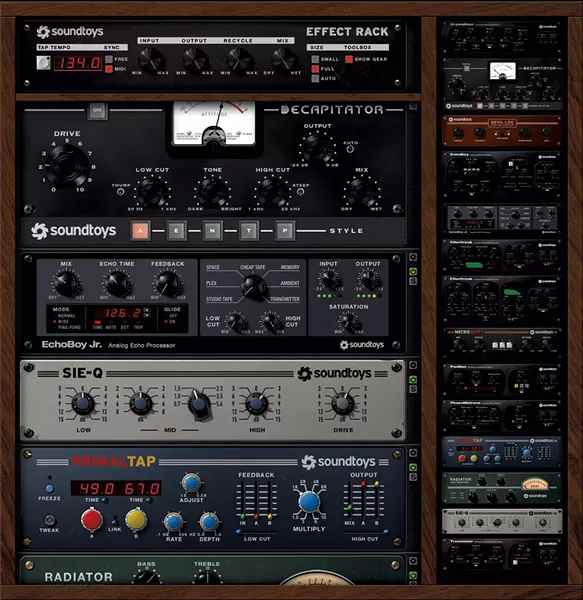
Task: Click the Tap Tempo button
Action: [43, 63]
